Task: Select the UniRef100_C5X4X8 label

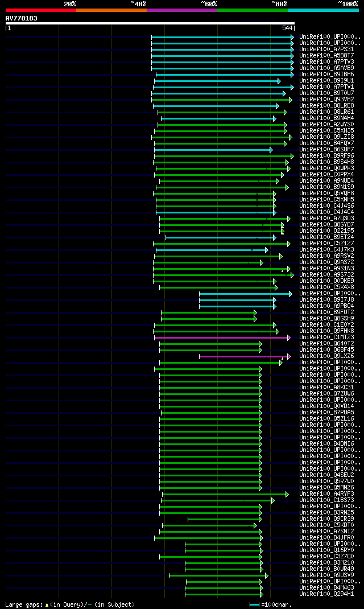Action: click(326, 287)
